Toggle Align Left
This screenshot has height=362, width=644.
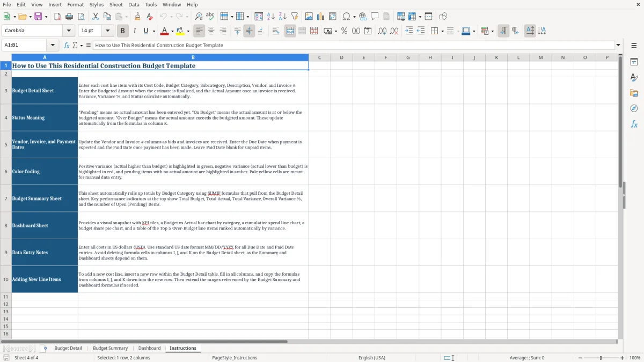click(x=199, y=31)
